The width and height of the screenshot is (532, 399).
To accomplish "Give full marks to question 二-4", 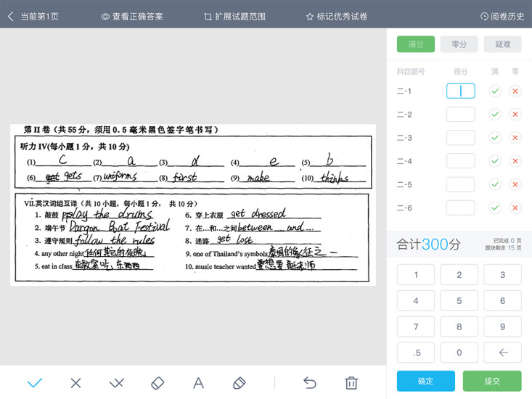I will pyautogui.click(x=495, y=161).
